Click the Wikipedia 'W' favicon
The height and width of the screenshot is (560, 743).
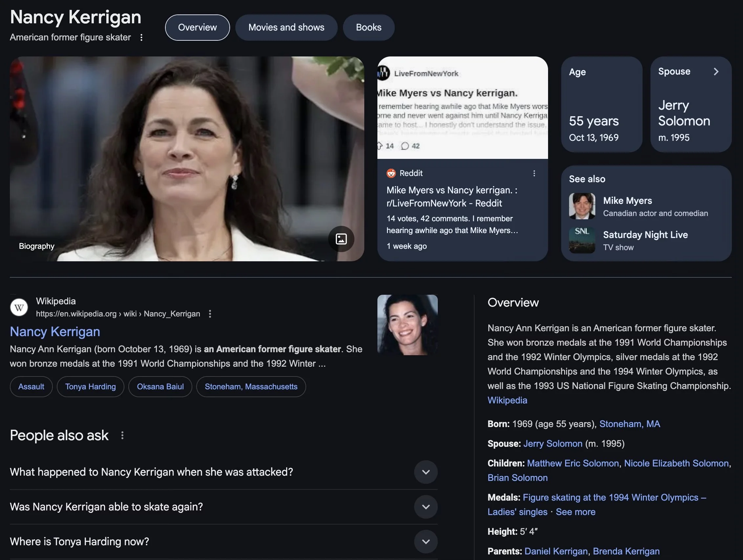click(x=19, y=307)
